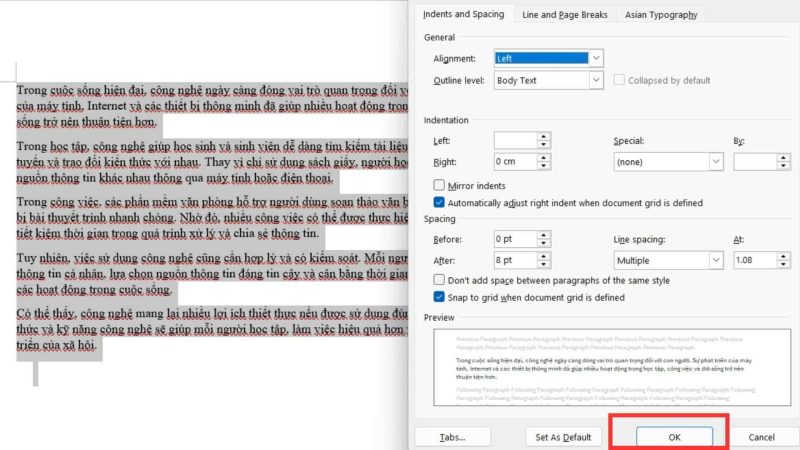Uncheck Automatically adjust right indent option
The image size is (800, 450).
[439, 203]
